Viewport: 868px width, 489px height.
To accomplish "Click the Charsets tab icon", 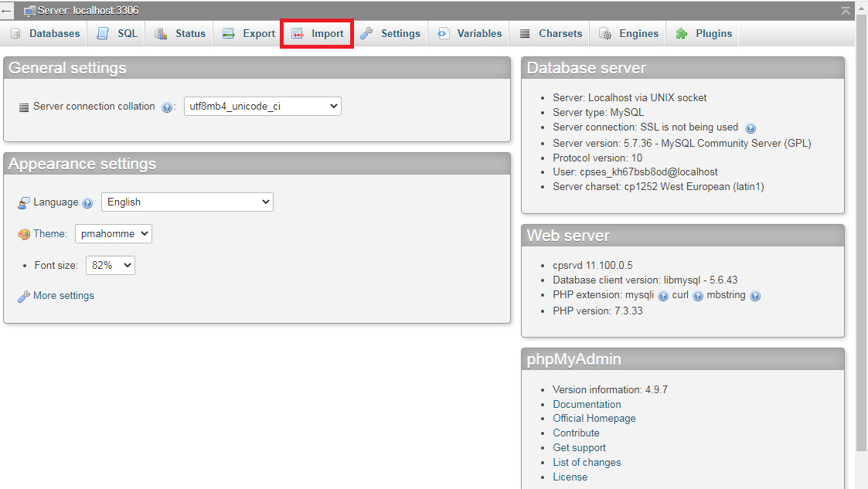I will [525, 34].
